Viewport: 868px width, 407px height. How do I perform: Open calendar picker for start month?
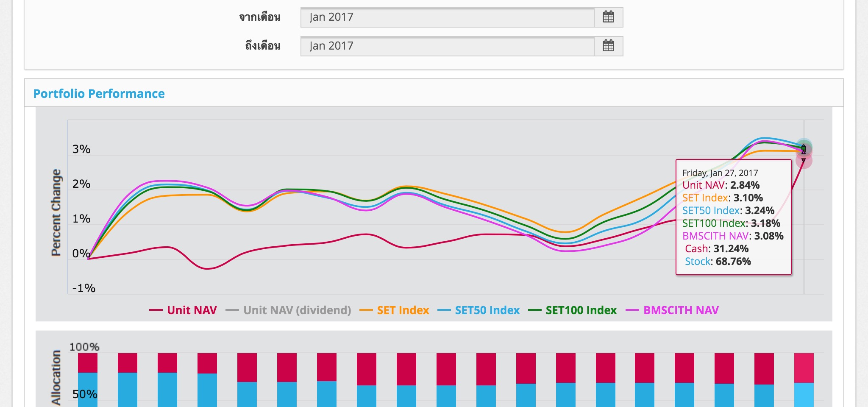pyautogui.click(x=608, y=17)
